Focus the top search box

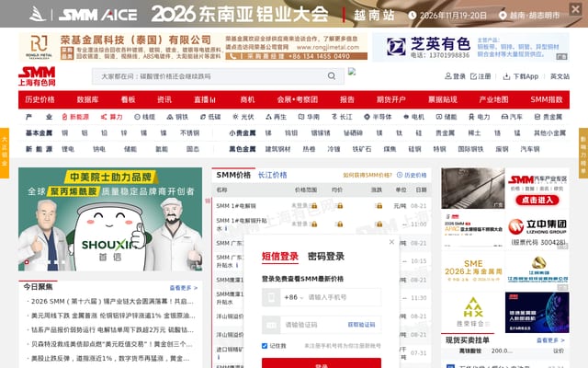point(212,76)
